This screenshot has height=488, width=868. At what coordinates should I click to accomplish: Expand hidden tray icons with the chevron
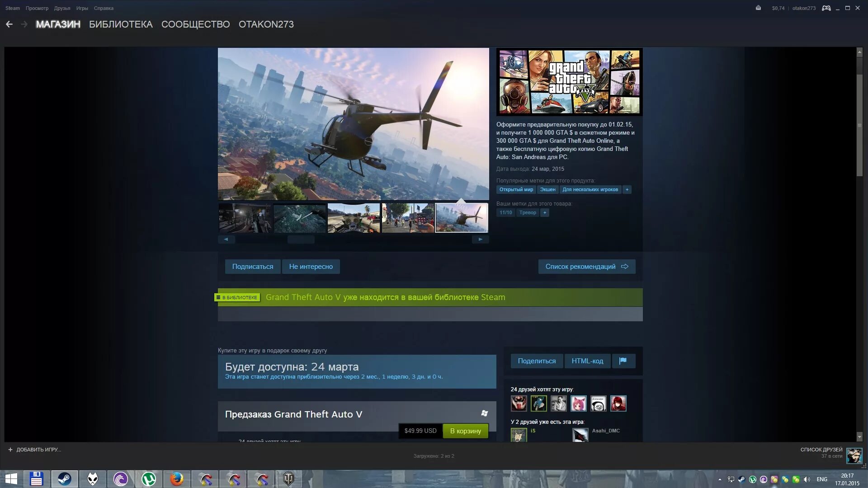pyautogui.click(x=720, y=479)
